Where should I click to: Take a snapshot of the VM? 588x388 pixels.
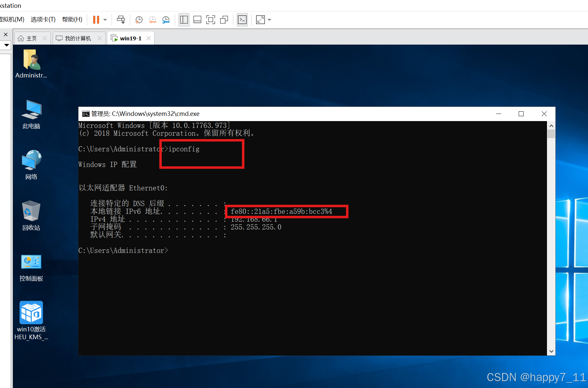pyautogui.click(x=139, y=20)
